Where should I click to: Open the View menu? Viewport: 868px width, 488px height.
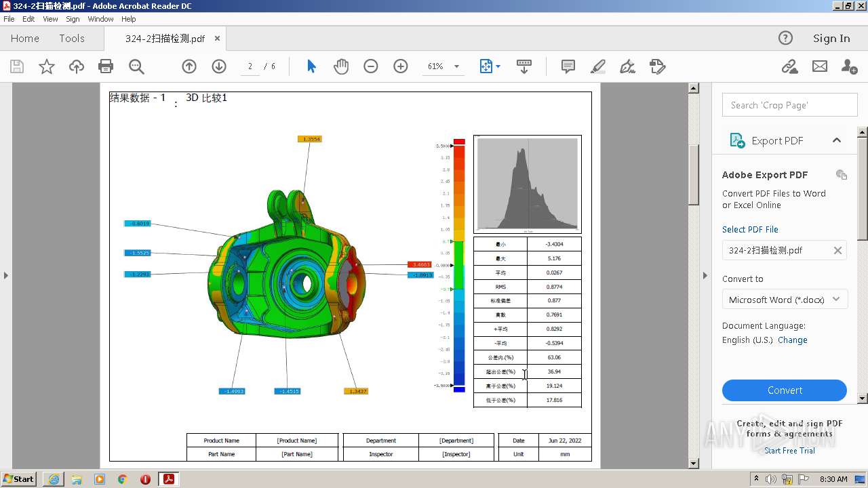(x=50, y=19)
